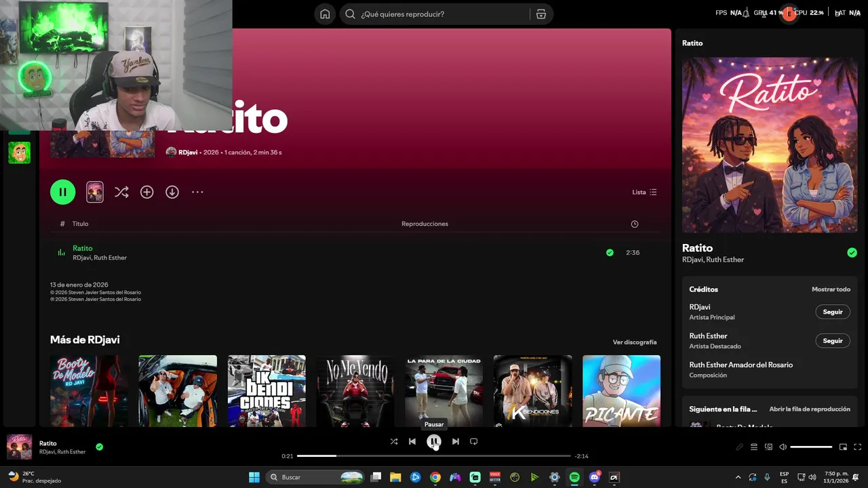Open the Picante album thumbnail
This screenshot has height=488, width=868.
[x=621, y=391]
